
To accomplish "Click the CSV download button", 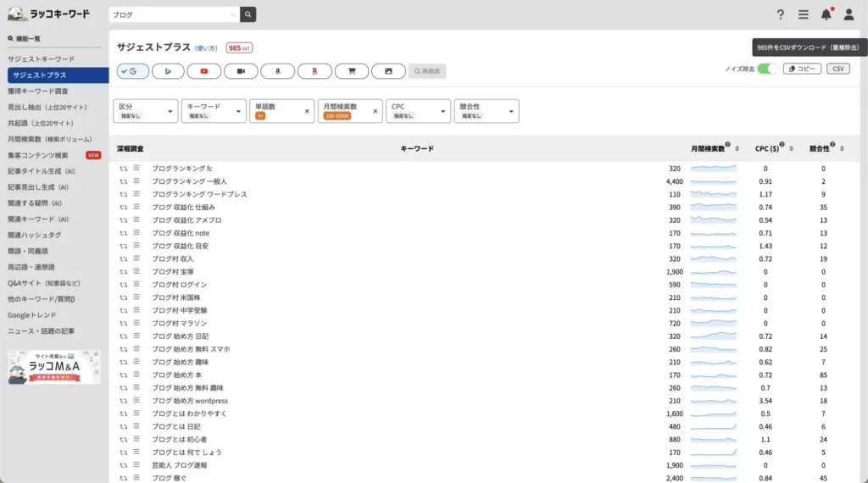I will point(837,69).
